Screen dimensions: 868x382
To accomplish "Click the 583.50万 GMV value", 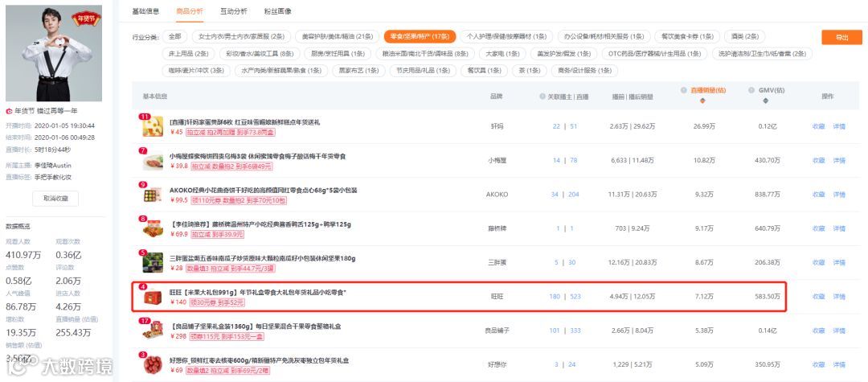I will point(768,297).
